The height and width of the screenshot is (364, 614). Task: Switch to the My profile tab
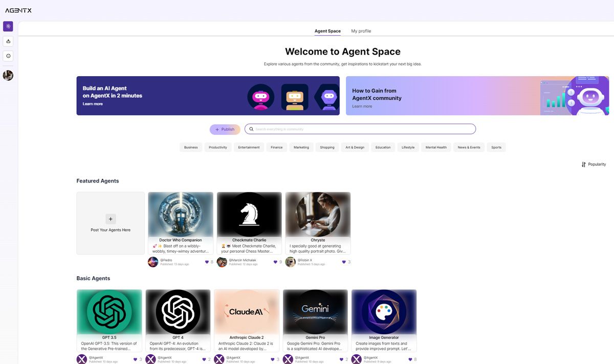click(x=361, y=31)
